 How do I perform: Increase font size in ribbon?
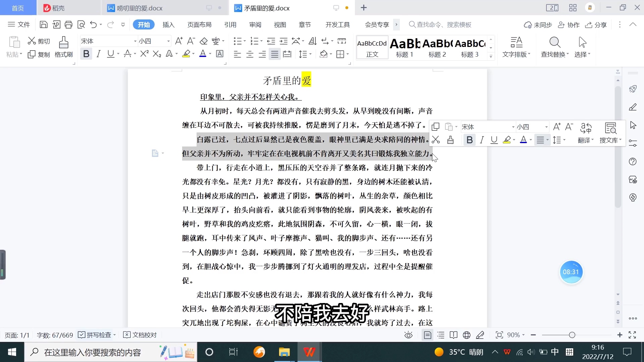179,41
